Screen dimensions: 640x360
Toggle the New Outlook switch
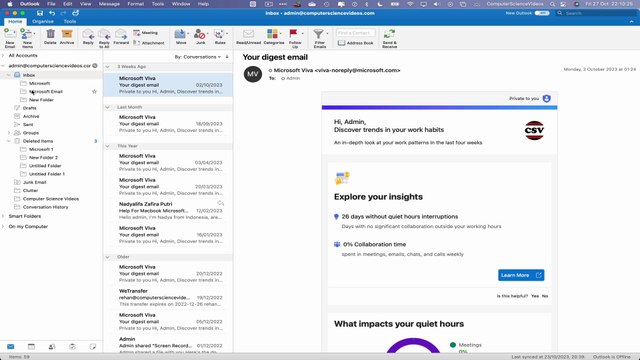click(542, 13)
